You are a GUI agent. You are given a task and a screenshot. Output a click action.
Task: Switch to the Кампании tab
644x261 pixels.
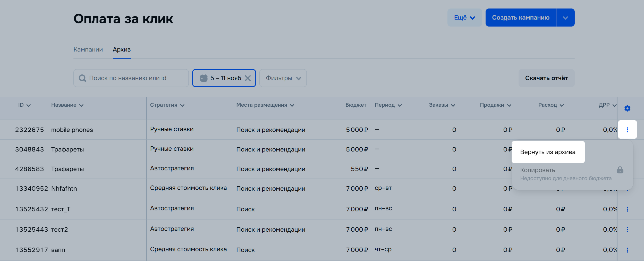coord(88,49)
